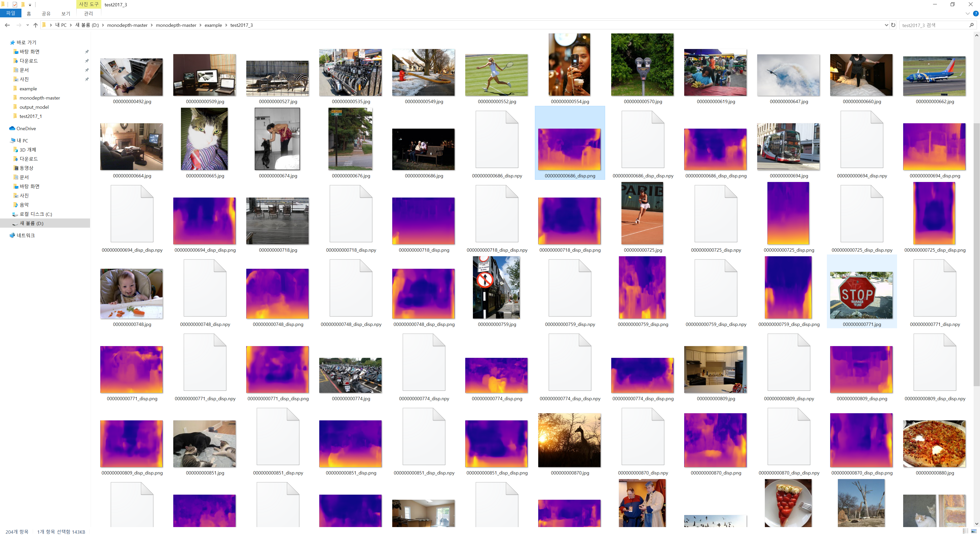980x536 pixels.
Task: Refresh the folder with the reload icon
Action: point(893,25)
